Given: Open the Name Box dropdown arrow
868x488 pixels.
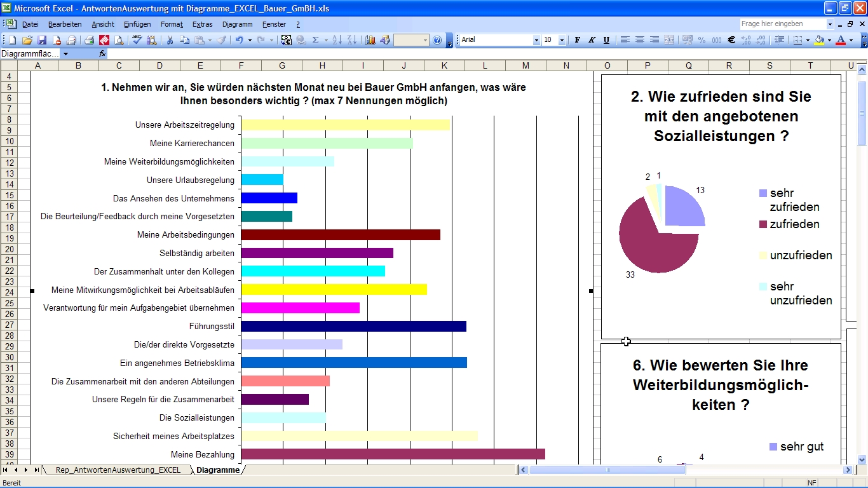Looking at the screenshot, I should 65,54.
